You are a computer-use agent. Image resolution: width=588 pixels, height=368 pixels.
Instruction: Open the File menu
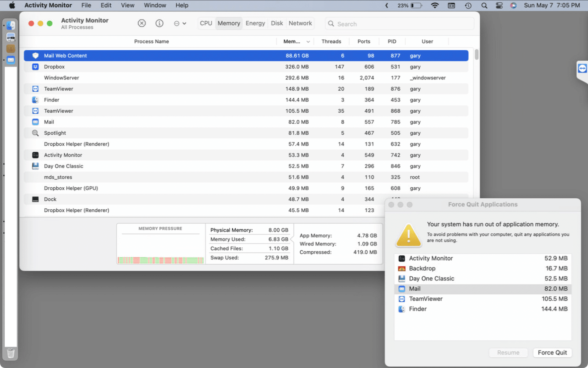coord(86,5)
